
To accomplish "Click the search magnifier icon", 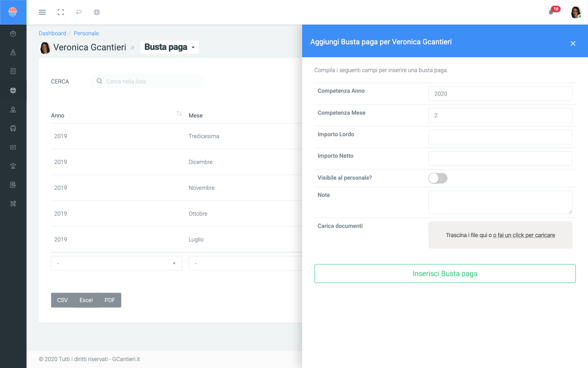I will click(99, 81).
